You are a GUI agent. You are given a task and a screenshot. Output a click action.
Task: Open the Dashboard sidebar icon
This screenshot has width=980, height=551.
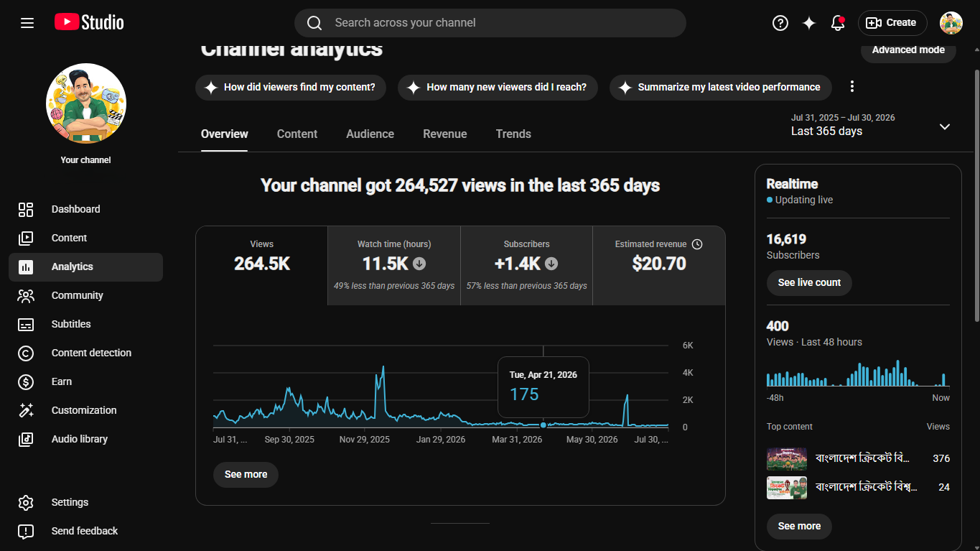[26, 209]
